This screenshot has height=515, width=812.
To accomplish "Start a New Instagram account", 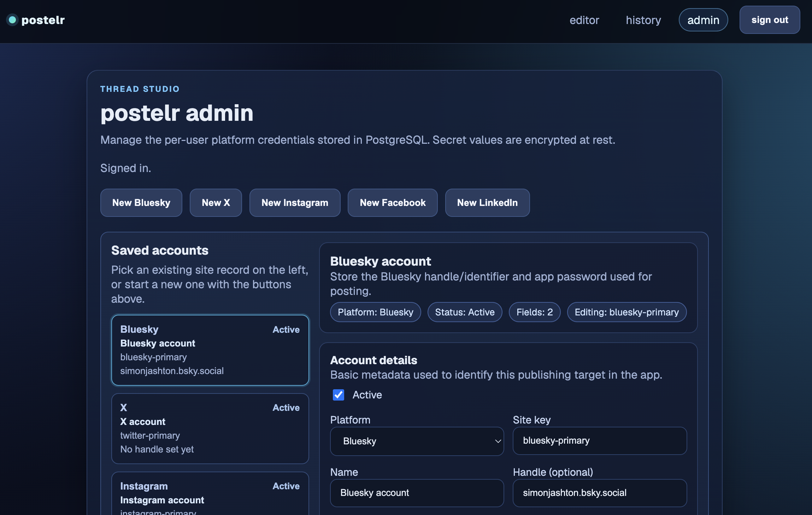I will pyautogui.click(x=295, y=203).
